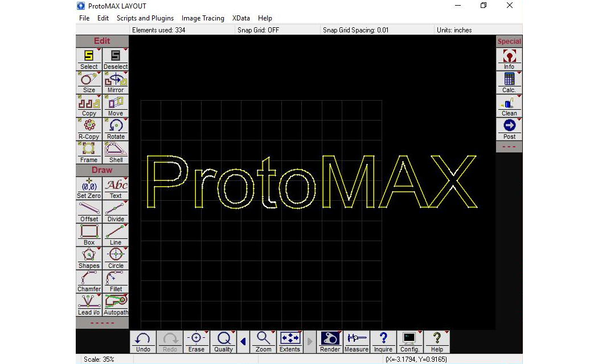Toggle the Snap Grid status field
The image size is (598, 364).
click(258, 30)
